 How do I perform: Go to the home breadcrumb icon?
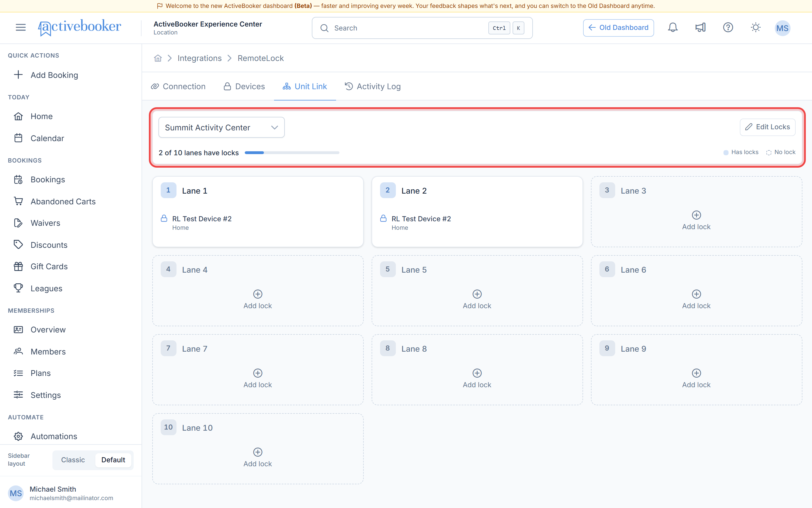click(x=158, y=58)
